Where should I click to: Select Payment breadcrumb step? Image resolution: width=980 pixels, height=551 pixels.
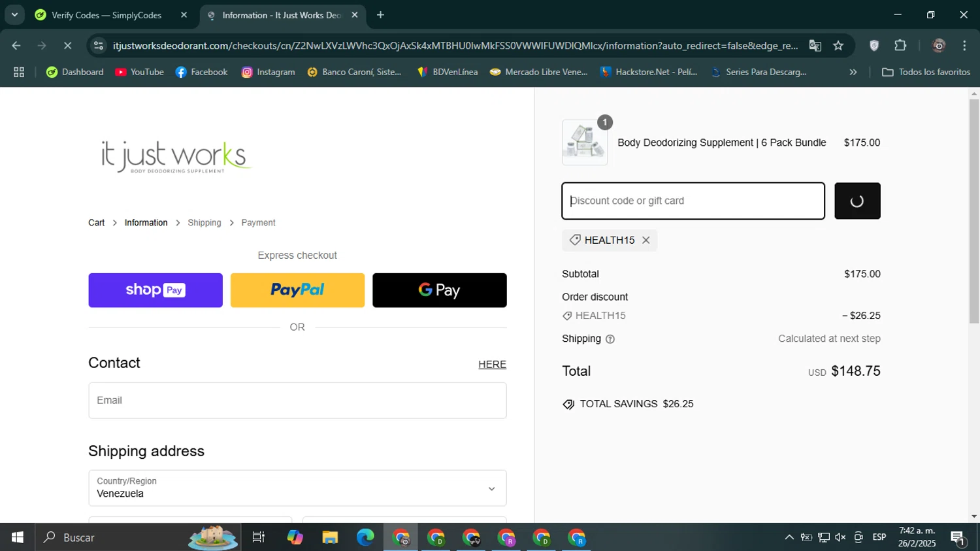[258, 223]
